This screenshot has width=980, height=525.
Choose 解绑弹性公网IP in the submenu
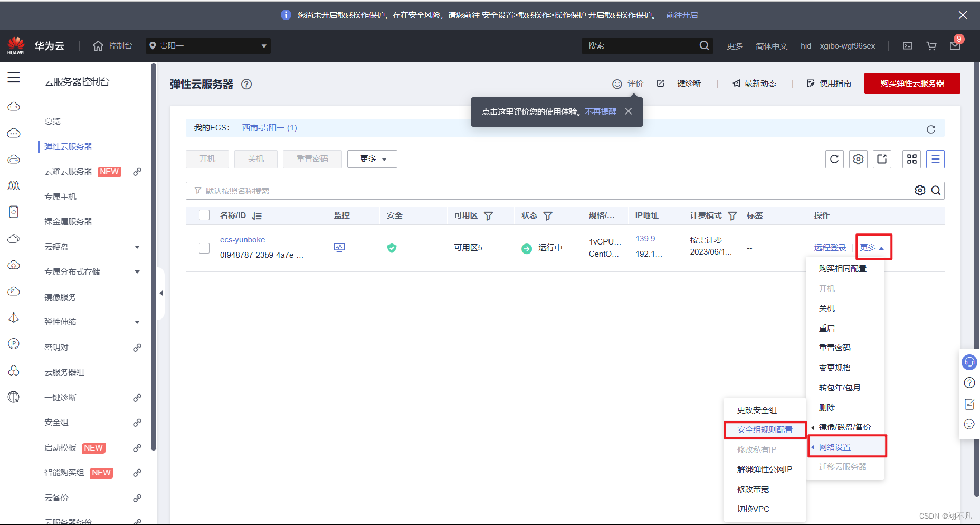765,470
